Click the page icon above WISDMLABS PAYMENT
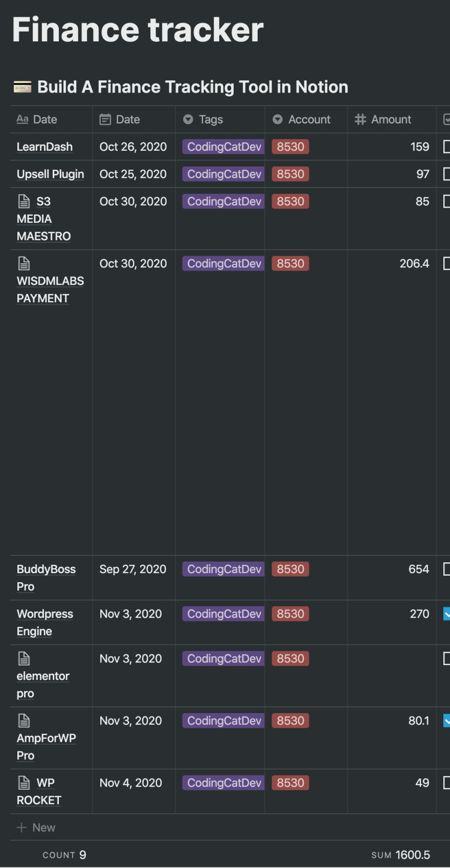 pos(24,263)
